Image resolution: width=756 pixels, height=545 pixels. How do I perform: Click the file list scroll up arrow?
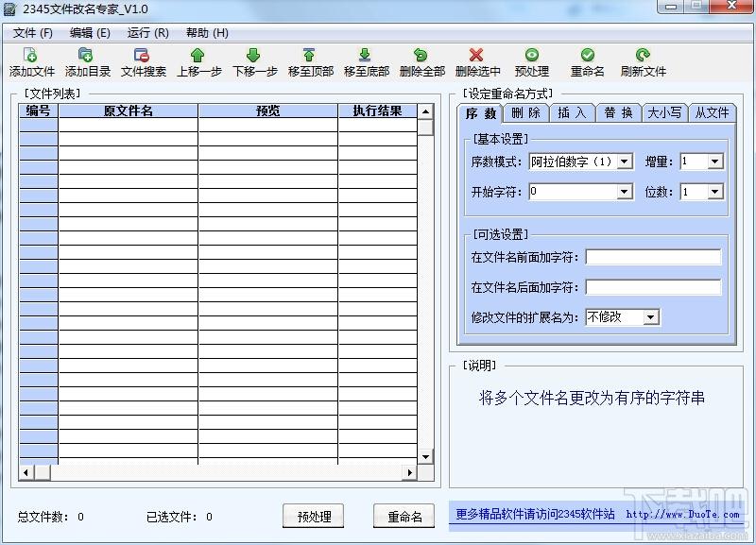(x=426, y=111)
